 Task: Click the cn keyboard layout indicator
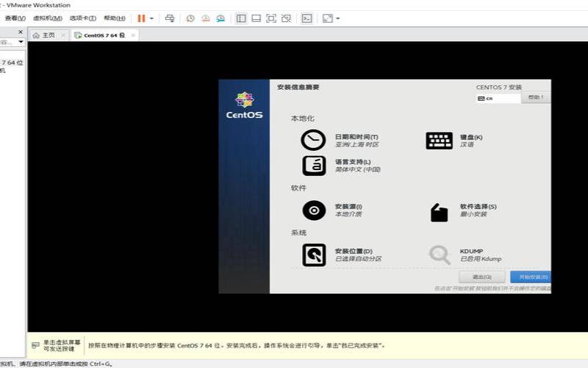pos(498,99)
